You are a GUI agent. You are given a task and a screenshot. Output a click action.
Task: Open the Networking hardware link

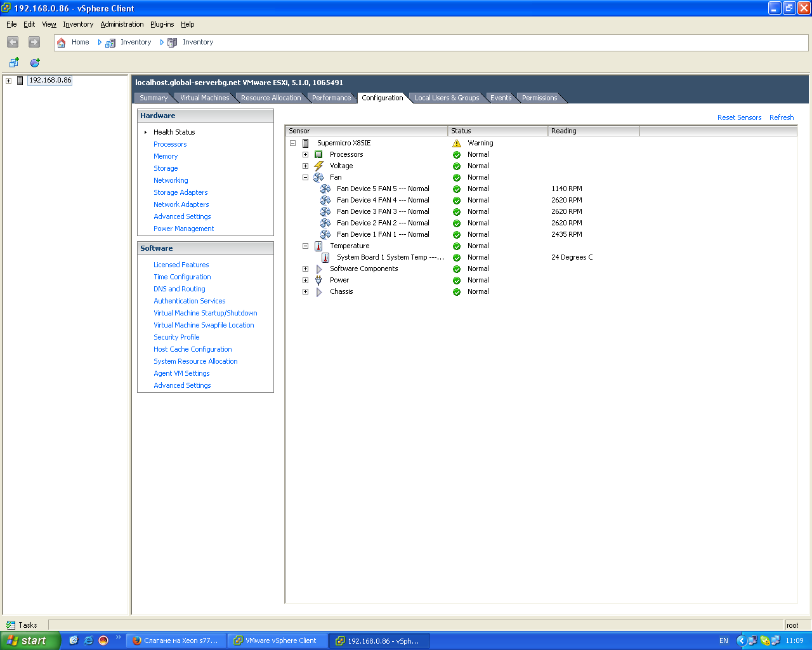pos(171,180)
